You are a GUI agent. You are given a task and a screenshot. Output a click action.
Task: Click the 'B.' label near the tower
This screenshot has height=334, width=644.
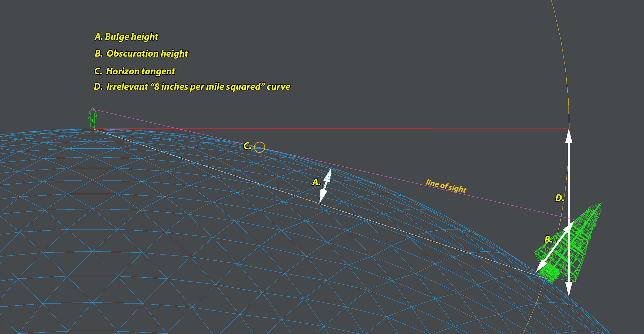click(x=548, y=239)
